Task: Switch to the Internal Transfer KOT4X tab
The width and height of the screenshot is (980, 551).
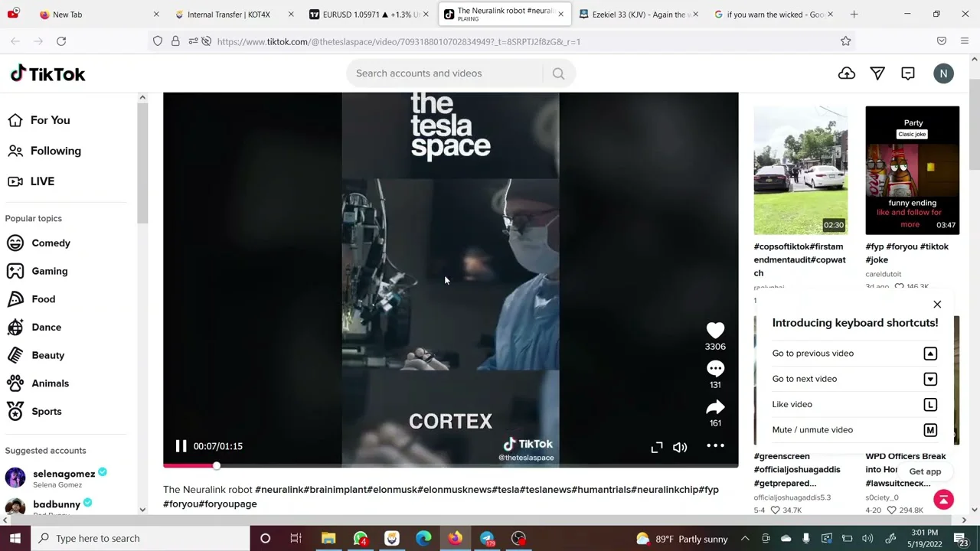Action: pos(234,15)
